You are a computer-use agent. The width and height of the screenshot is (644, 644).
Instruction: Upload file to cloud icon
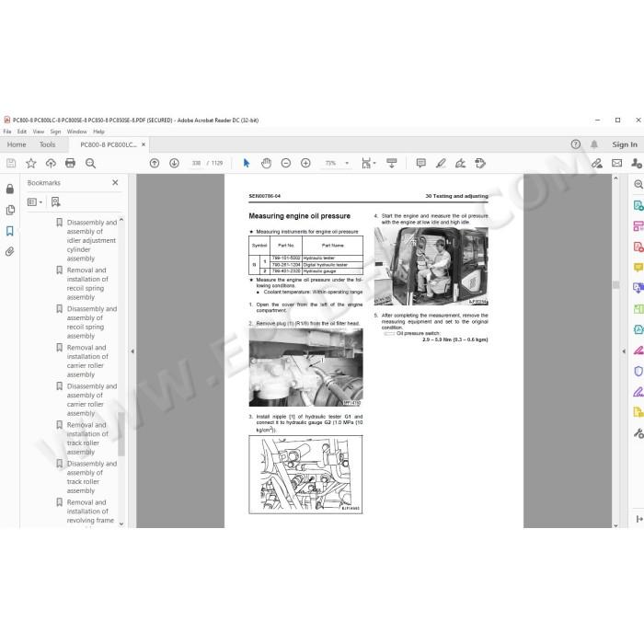[51, 163]
